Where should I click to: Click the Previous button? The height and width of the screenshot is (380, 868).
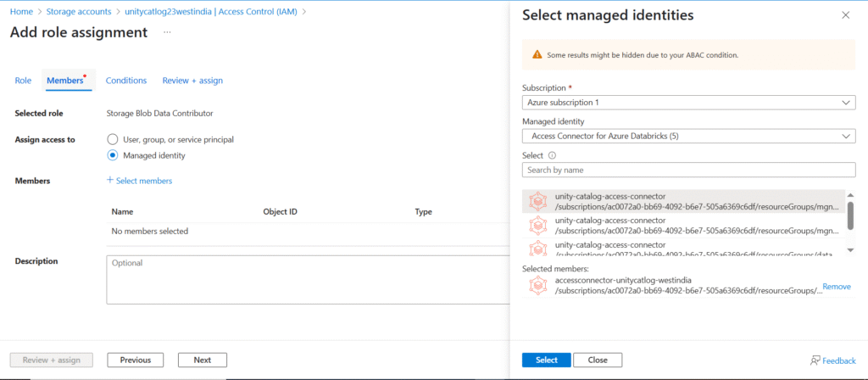(136, 360)
